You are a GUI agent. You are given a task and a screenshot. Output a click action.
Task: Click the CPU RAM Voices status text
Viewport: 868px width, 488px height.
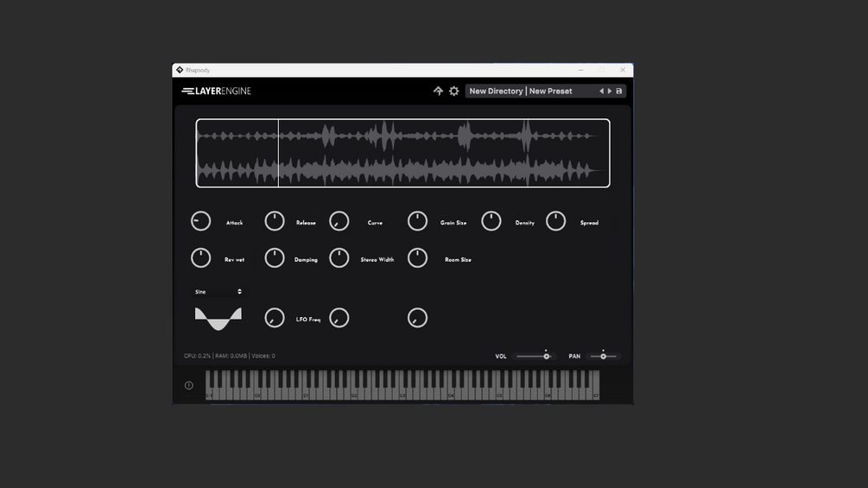pyautogui.click(x=229, y=356)
